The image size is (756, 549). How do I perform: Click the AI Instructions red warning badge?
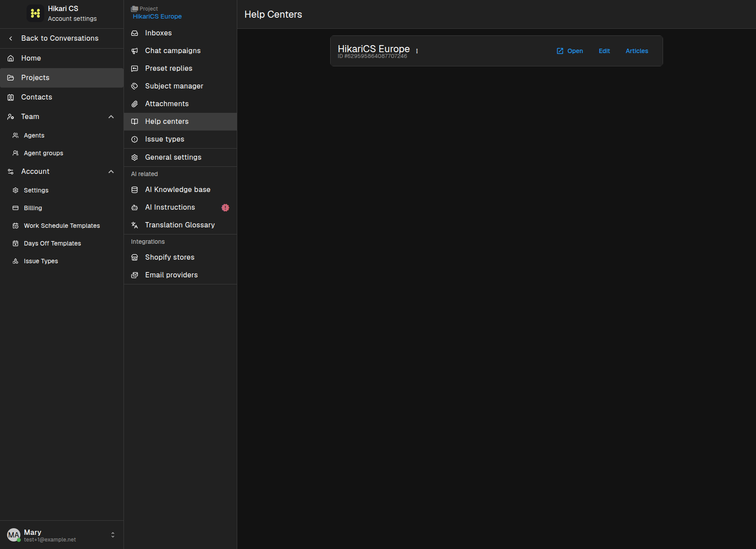coord(225,207)
